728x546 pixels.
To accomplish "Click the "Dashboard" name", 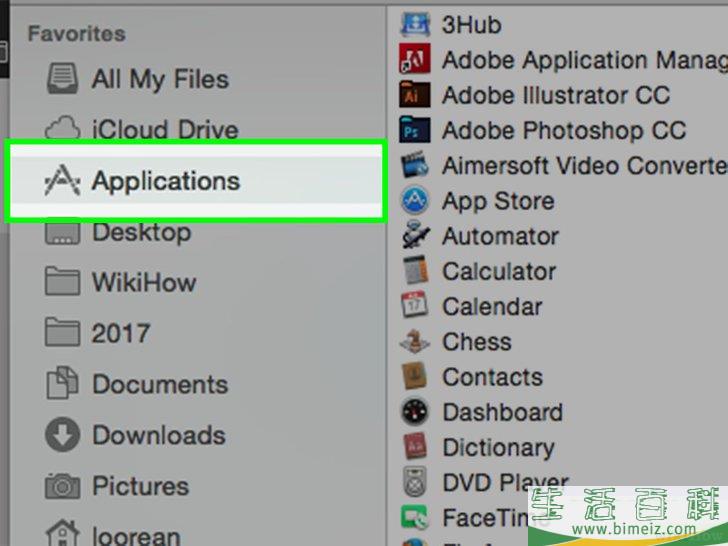I will click(x=503, y=412).
